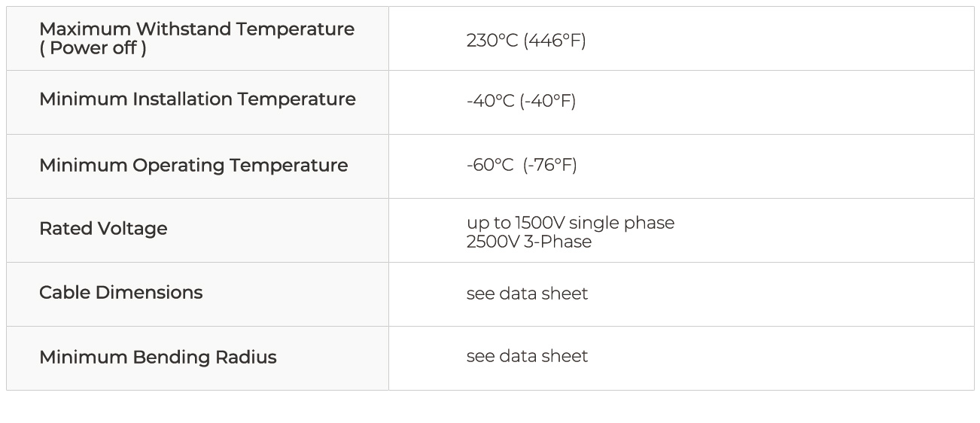Image resolution: width=980 pixels, height=423 pixels.
Task: Click the "up to 1500V" text
Action: [x=515, y=223]
